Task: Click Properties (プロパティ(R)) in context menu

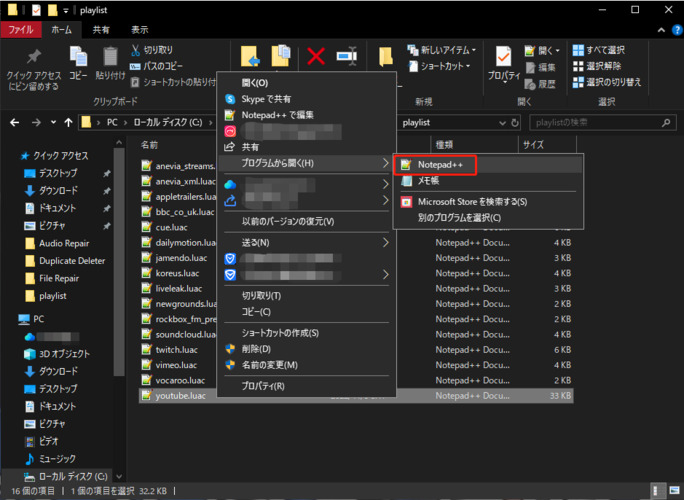Action: 306,386
